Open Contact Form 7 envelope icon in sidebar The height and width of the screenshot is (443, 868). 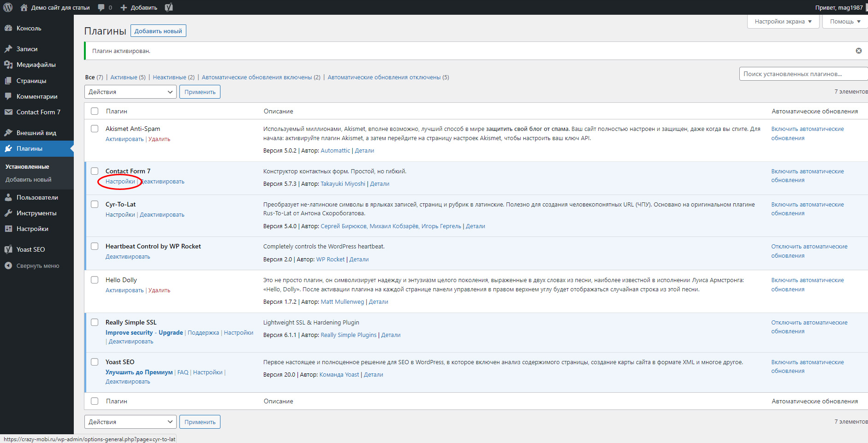(8, 112)
